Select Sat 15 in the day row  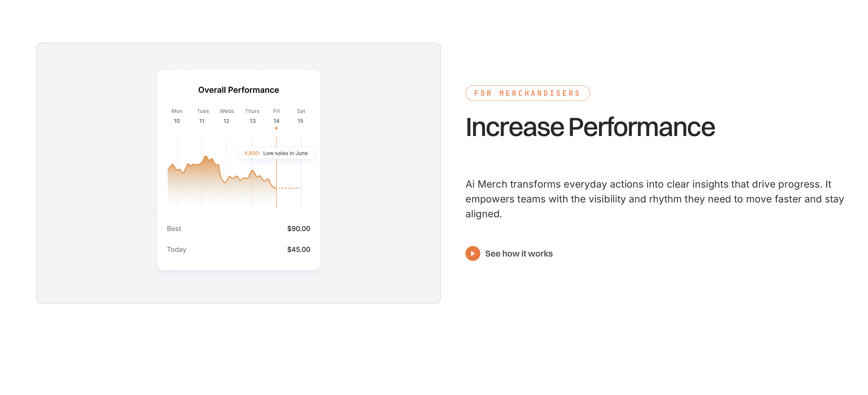click(301, 116)
